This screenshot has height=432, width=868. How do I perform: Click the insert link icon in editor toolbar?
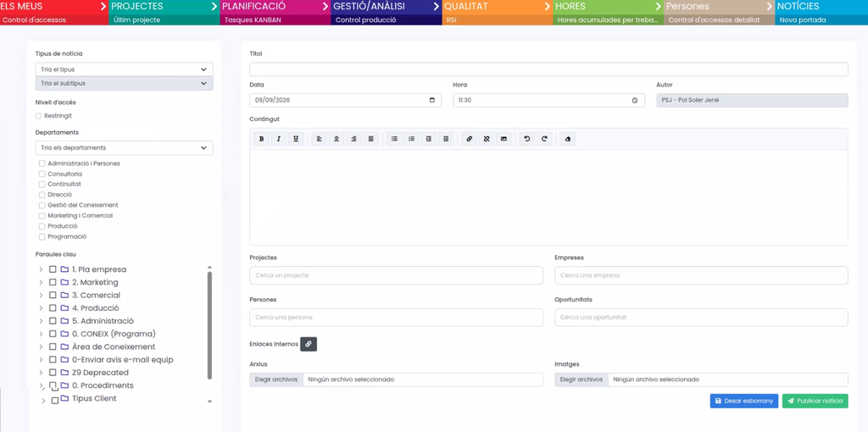pos(470,139)
